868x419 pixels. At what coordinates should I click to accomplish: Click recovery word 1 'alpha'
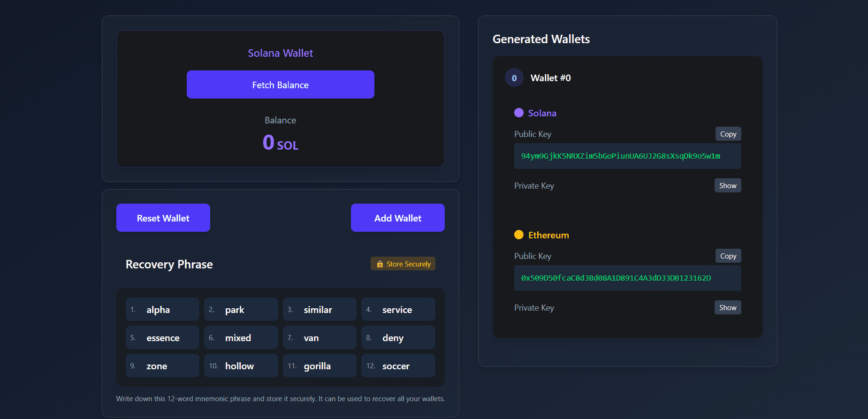click(x=162, y=309)
